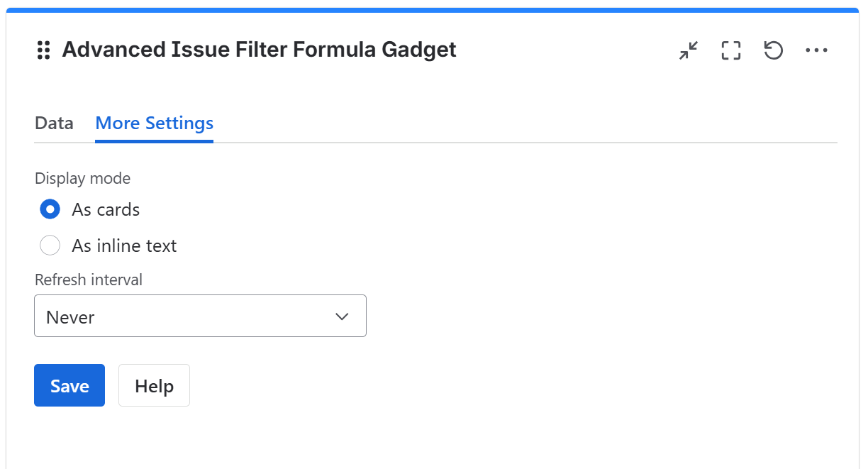Switch to the Data tab
The height and width of the screenshot is (469, 868).
point(54,123)
